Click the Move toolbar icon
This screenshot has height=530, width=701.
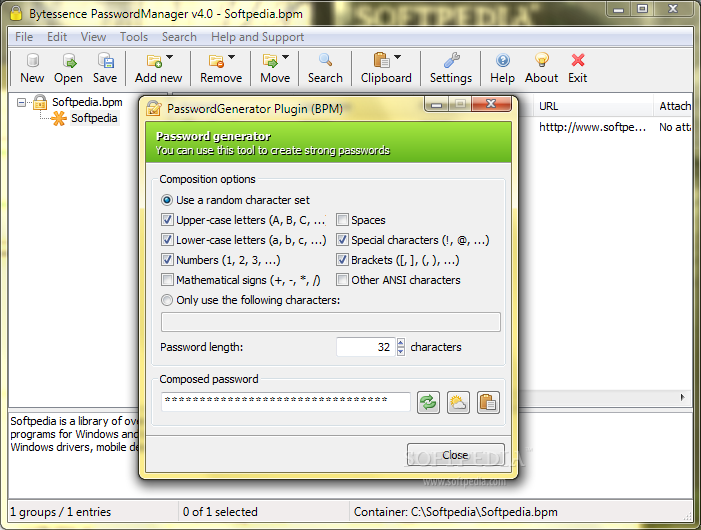270,60
